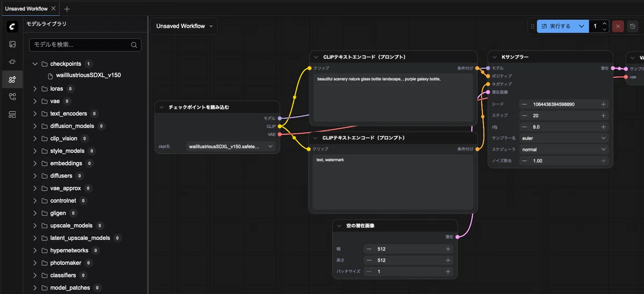
Task: Expand the loras folder
Action: point(35,89)
